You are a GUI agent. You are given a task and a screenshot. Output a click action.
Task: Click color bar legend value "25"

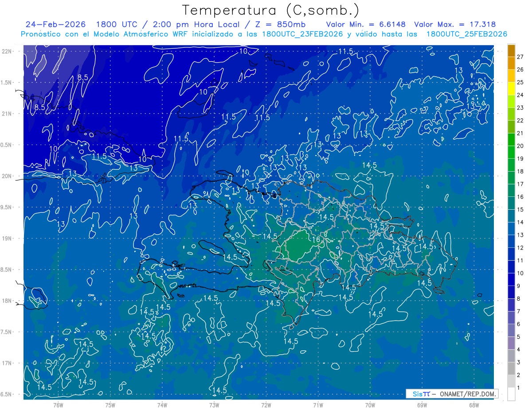(520, 82)
